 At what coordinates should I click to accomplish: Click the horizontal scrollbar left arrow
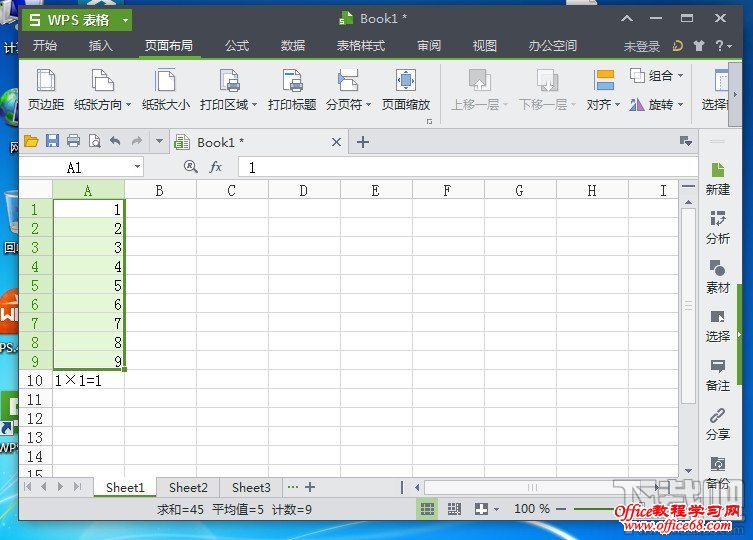(x=417, y=487)
